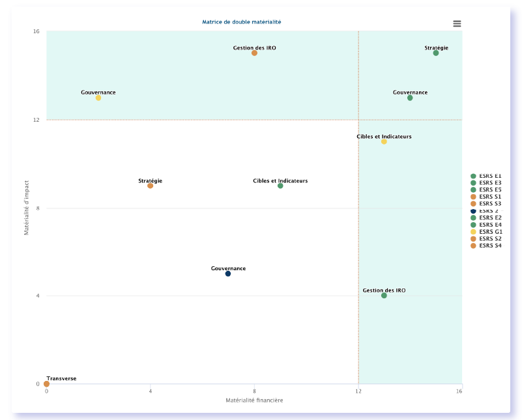Viewport: 522px width, 420px height.
Task: Toggle ESRS E3 series in legend
Action: (x=486, y=183)
